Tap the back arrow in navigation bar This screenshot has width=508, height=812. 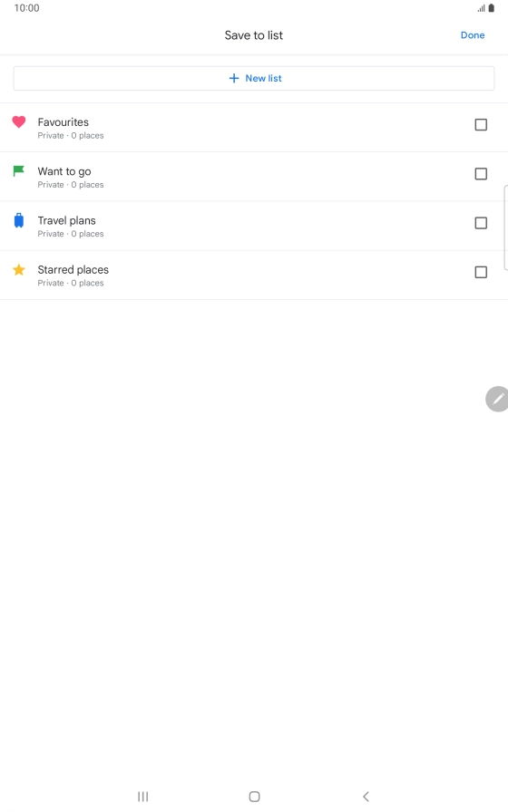coord(366,797)
